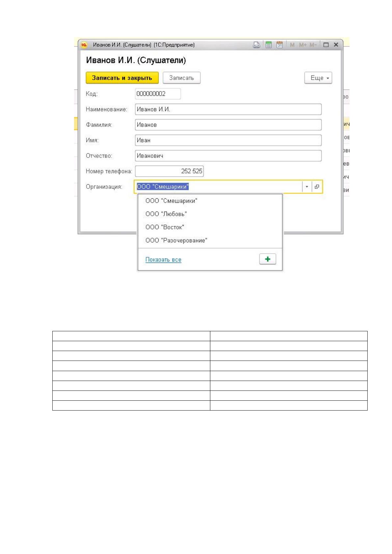Click the green plus create button

click(x=268, y=259)
